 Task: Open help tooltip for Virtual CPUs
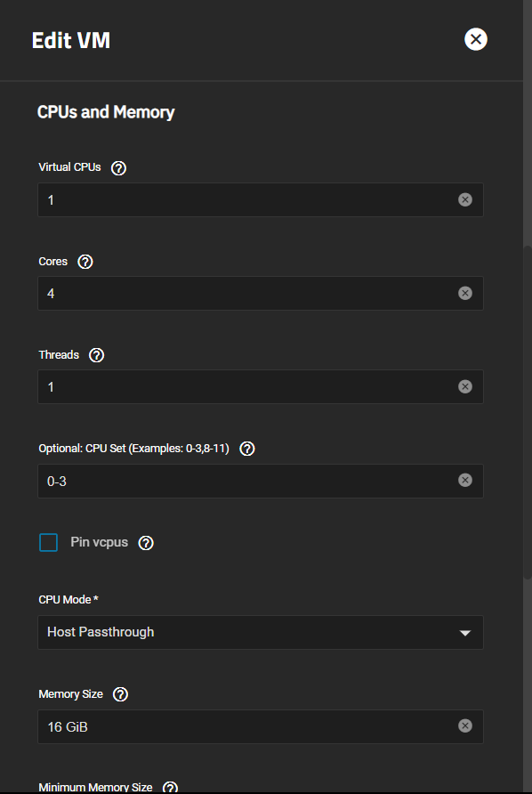(x=118, y=168)
